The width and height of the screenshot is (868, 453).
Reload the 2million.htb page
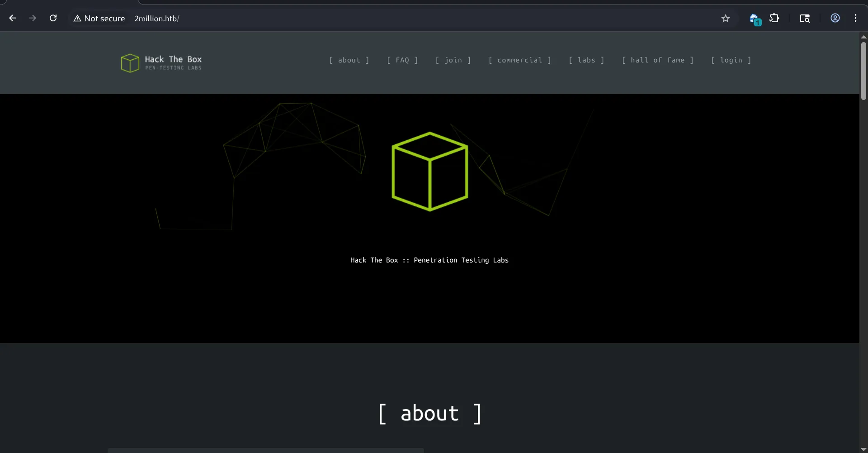click(x=53, y=18)
